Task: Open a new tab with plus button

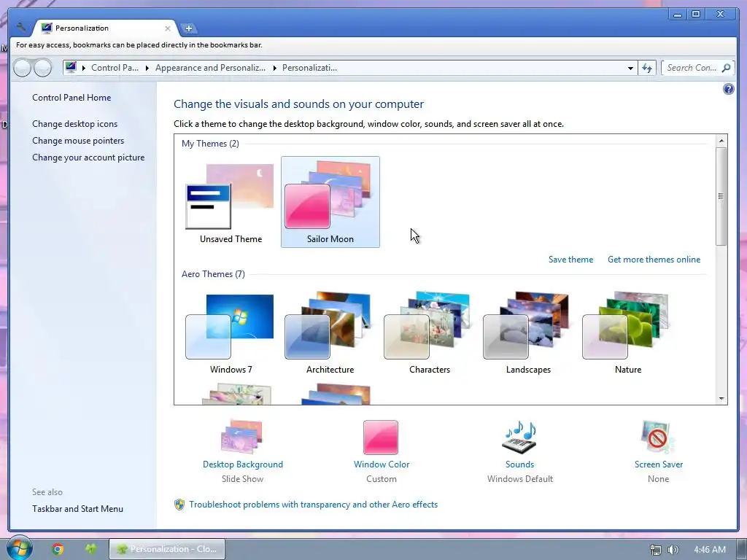Action: pyautogui.click(x=189, y=28)
